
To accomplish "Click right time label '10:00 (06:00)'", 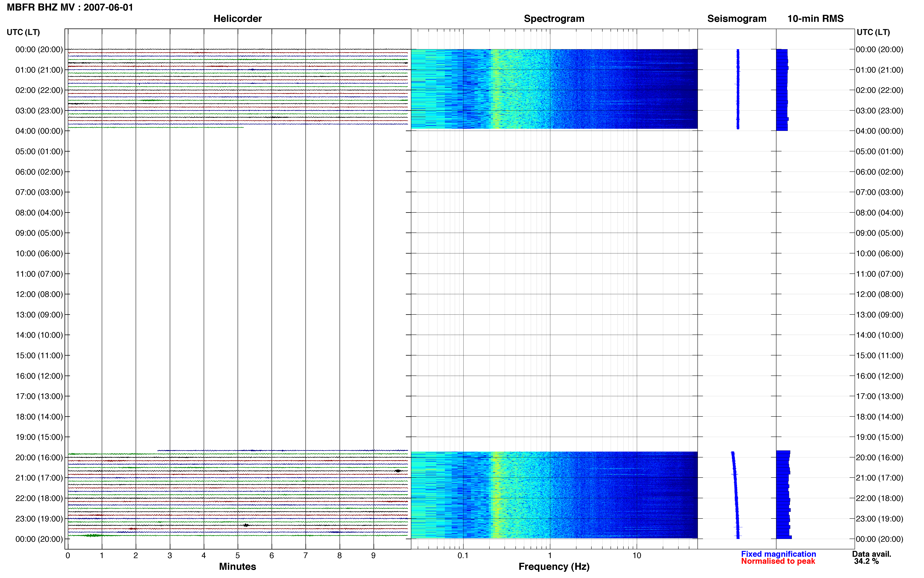I will (879, 253).
